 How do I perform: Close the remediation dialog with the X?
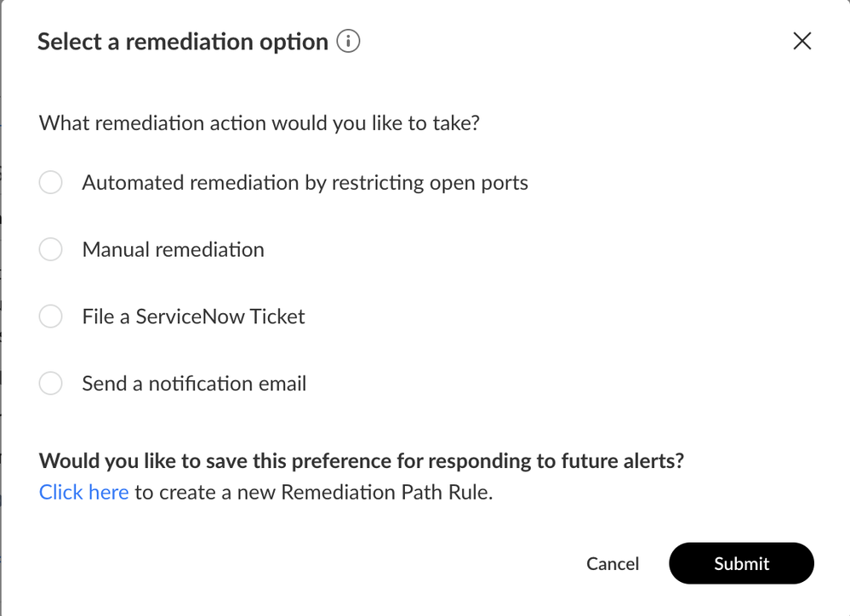coord(802,41)
